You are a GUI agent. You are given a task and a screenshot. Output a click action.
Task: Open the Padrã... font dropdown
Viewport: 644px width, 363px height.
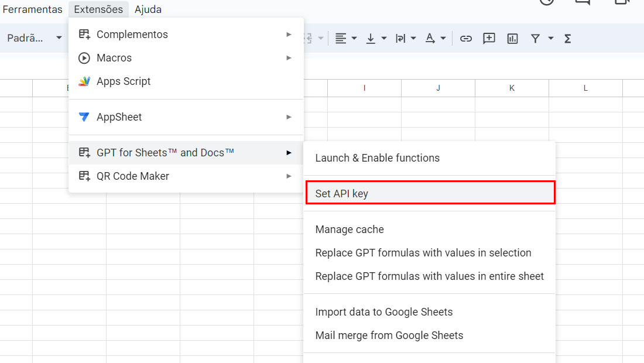click(35, 38)
